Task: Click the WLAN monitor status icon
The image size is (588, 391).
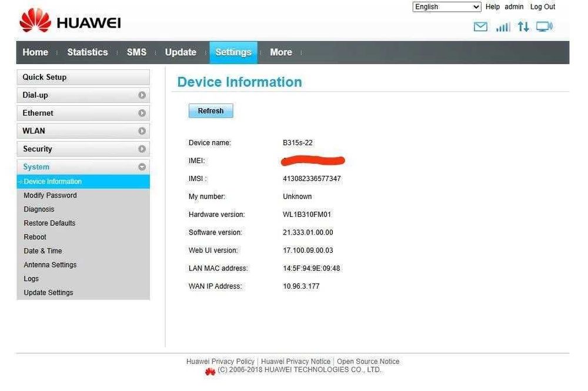Action: 544,26
